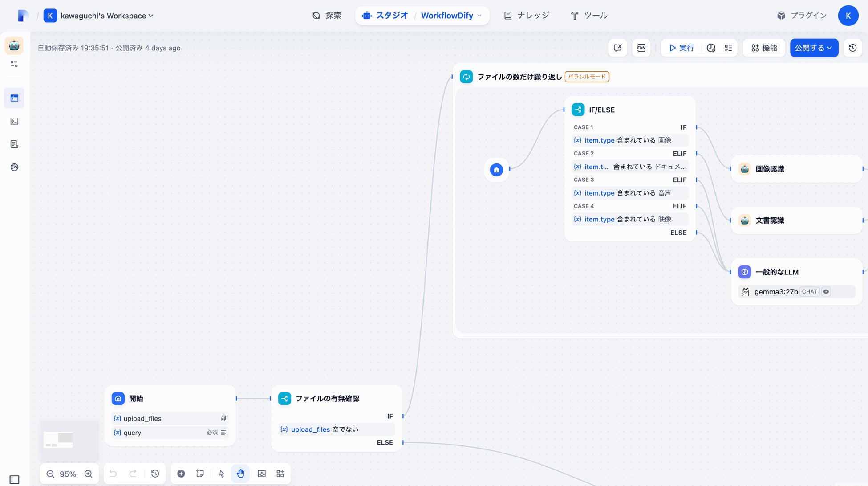The image size is (868, 486).
Task: Click the organize nodes icon in bottom toolbar
Action: [280, 474]
